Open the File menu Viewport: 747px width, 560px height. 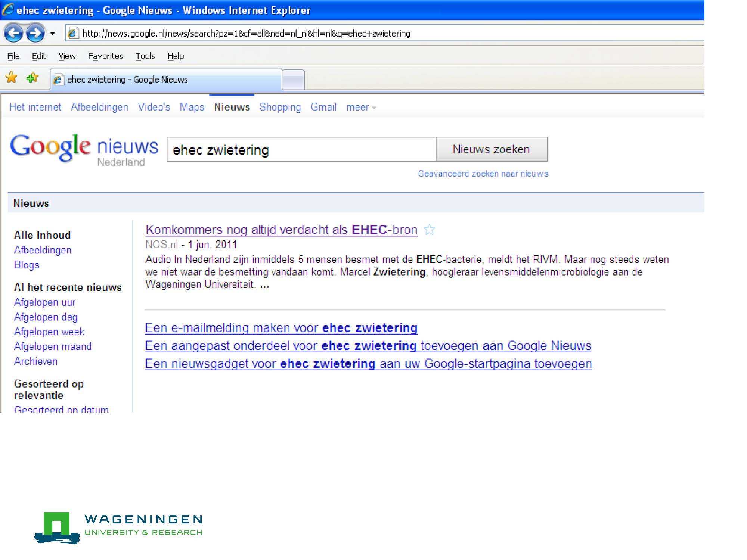(x=13, y=56)
